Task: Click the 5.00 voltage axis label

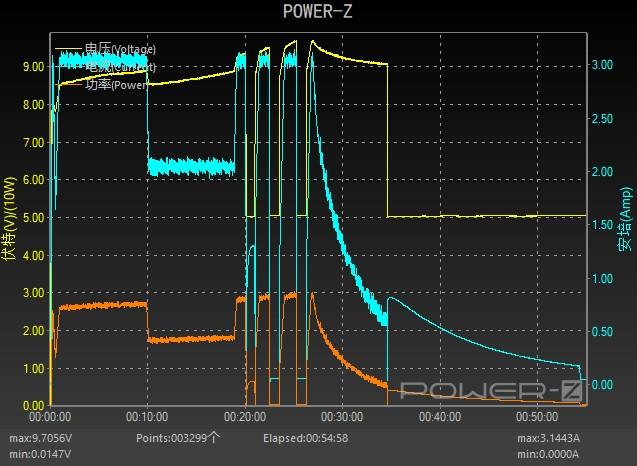Action: click(x=33, y=218)
